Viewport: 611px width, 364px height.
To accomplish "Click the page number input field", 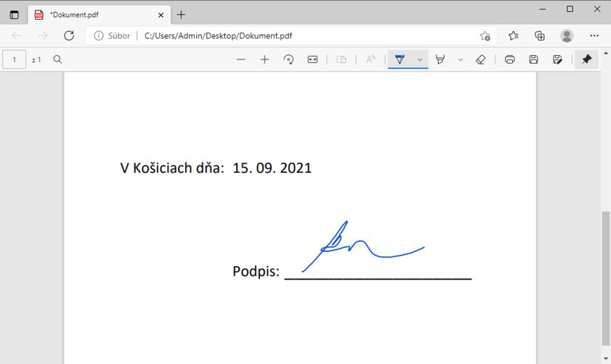I will pyautogui.click(x=14, y=60).
